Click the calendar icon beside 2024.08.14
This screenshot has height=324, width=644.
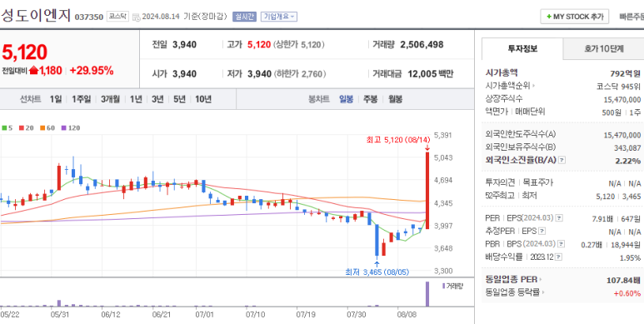pyautogui.click(x=136, y=17)
